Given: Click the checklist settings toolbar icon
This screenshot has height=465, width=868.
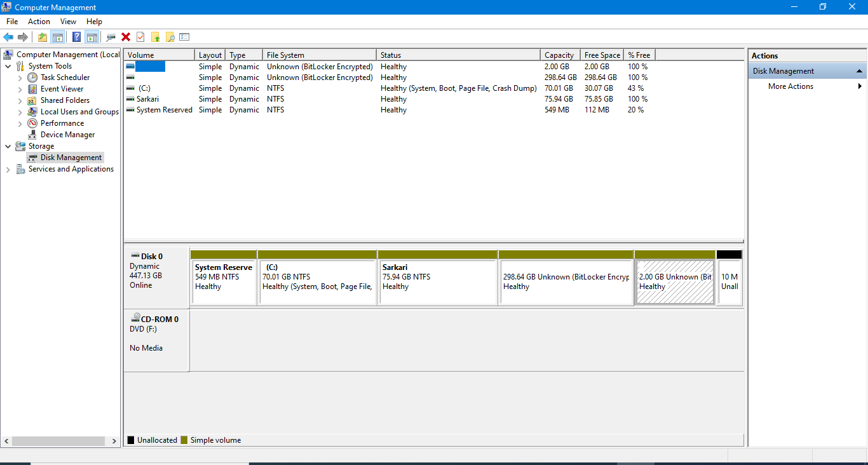Looking at the screenshot, I should (x=184, y=37).
